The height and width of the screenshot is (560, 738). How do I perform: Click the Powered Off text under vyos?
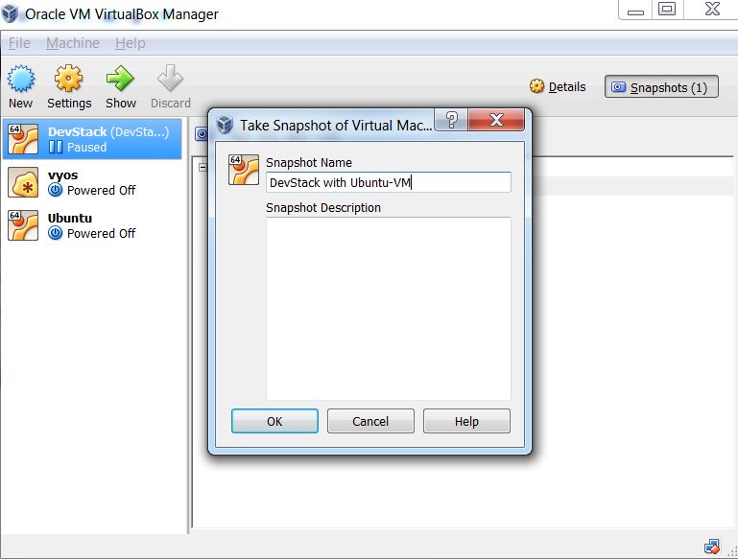click(x=101, y=191)
